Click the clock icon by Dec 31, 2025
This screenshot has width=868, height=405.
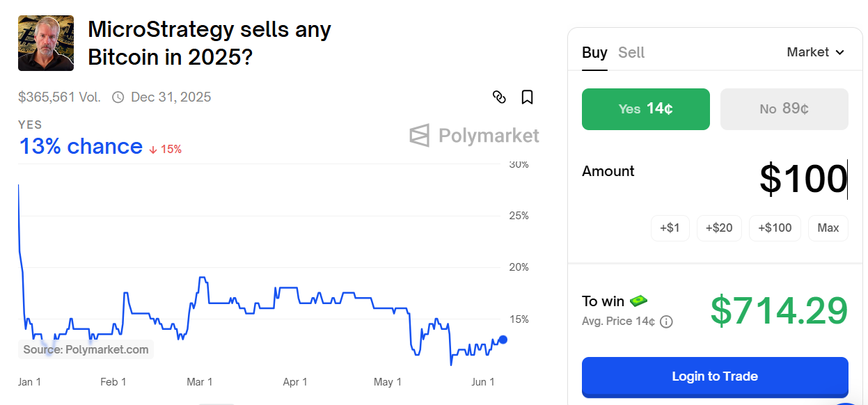[x=118, y=97]
